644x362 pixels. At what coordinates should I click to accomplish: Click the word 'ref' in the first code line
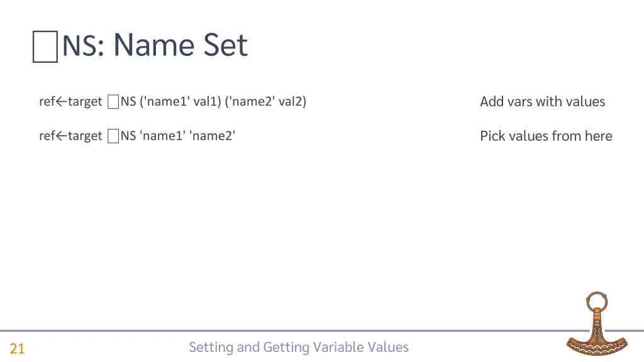tap(47, 102)
